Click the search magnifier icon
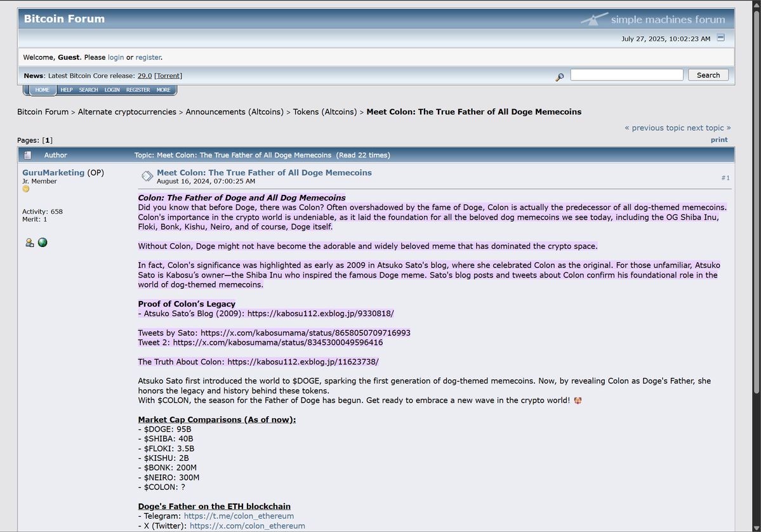The width and height of the screenshot is (761, 532). tap(560, 77)
